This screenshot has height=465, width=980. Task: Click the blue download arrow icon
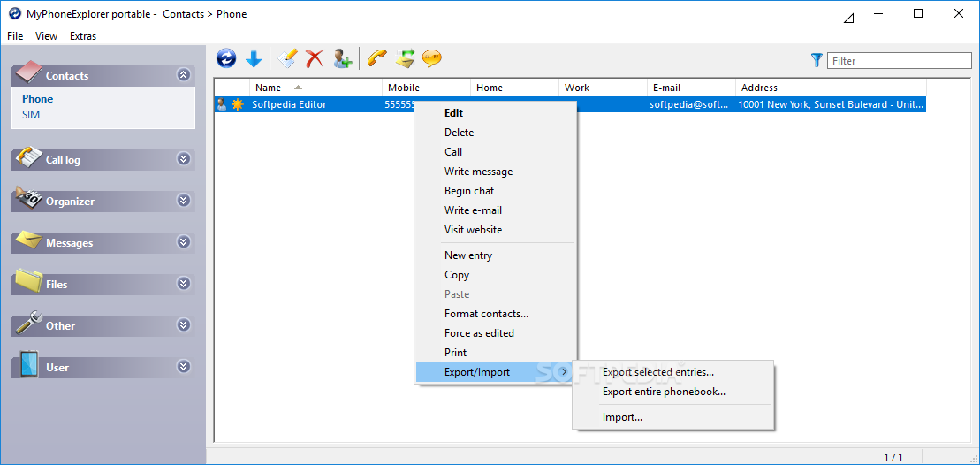coord(253,59)
